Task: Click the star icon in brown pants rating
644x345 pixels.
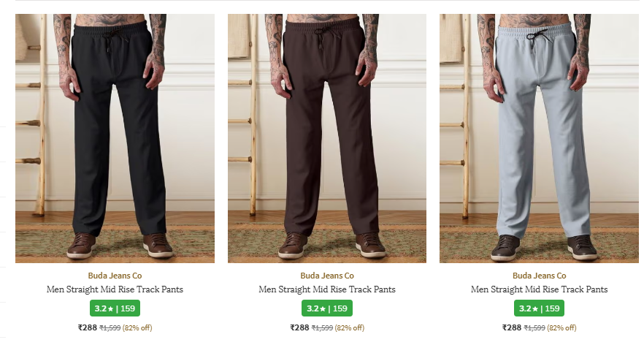Action: tap(323, 308)
